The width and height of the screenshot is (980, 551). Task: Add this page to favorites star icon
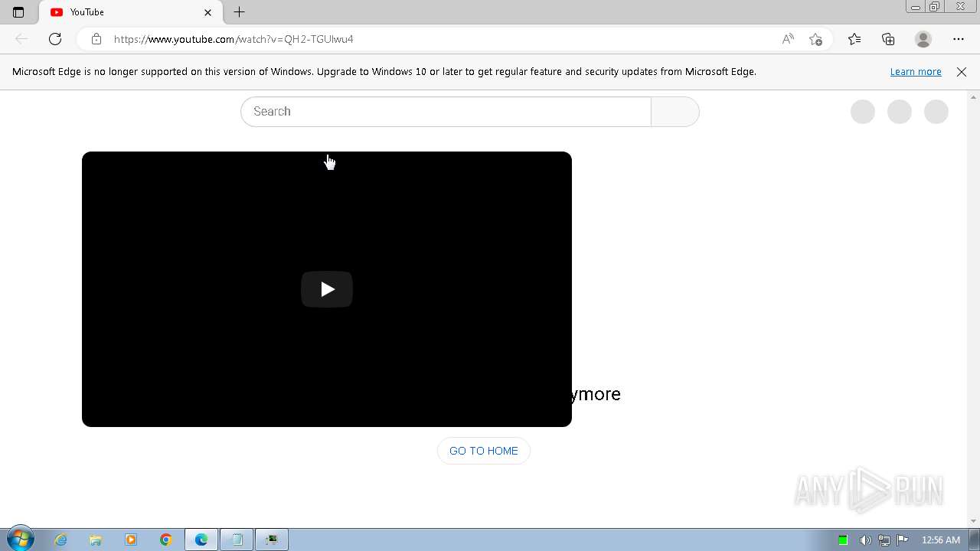pyautogui.click(x=815, y=39)
